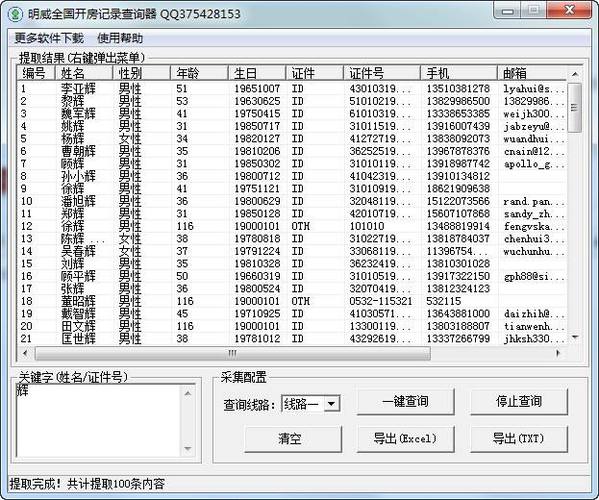Click the results list up scroll arrow
Viewport: 599px width, 500px height.
pyautogui.click(x=575, y=74)
